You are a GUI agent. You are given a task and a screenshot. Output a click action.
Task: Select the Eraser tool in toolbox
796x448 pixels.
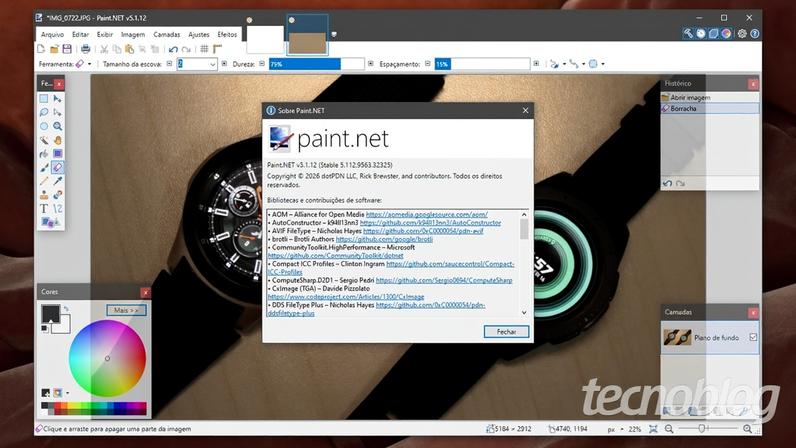tap(58, 167)
